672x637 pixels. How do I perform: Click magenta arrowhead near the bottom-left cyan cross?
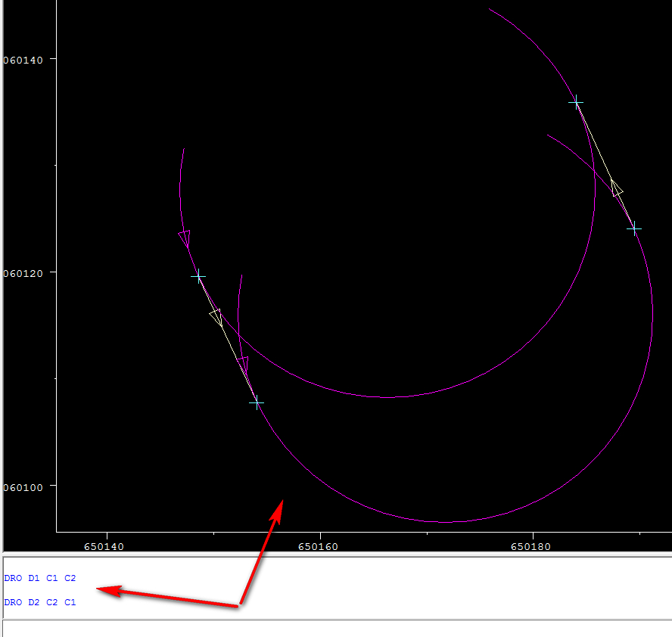pos(244,365)
